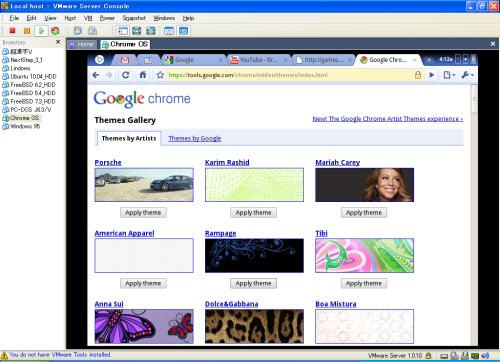The height and width of the screenshot is (362, 500).
Task: Open Chrome's wrench settings menu
Action: (x=467, y=75)
